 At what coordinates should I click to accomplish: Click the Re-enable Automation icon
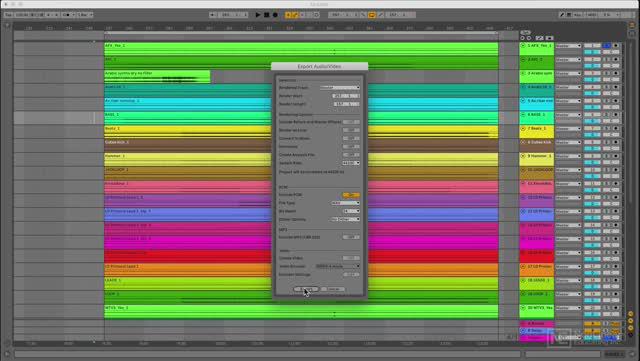[302, 15]
